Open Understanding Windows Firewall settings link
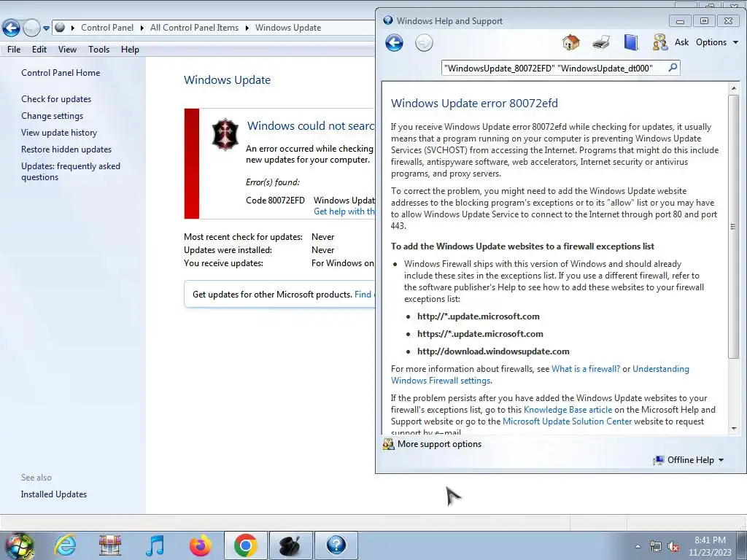This screenshot has width=747, height=560. [x=540, y=374]
